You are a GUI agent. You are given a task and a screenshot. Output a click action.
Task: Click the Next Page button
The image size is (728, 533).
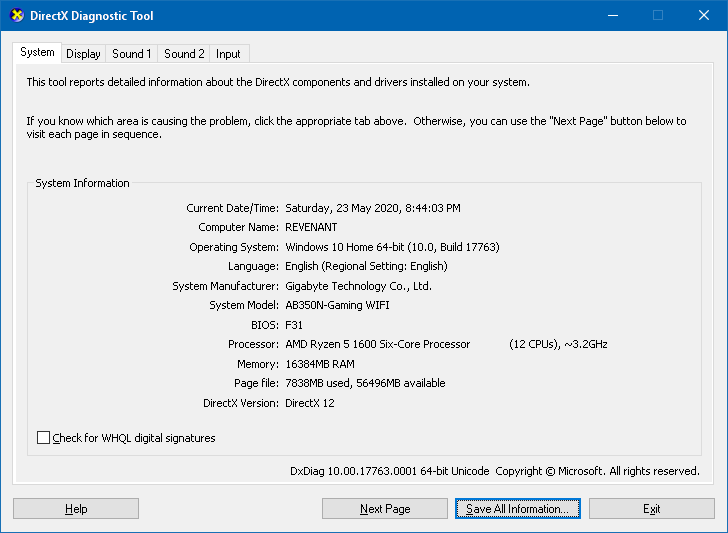385,509
